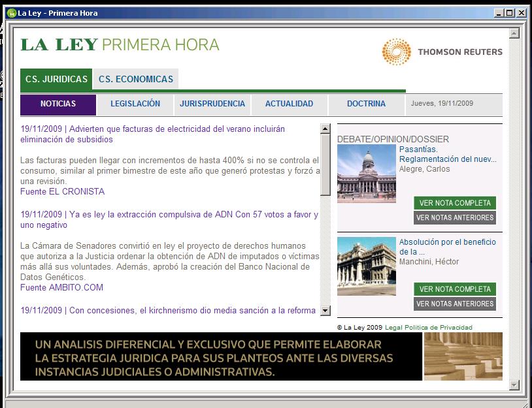This screenshot has height=408, width=532.
Task: Click the ANALISIS DIFERENCIAL Y EXCLUSIVO banner
Action: point(221,356)
